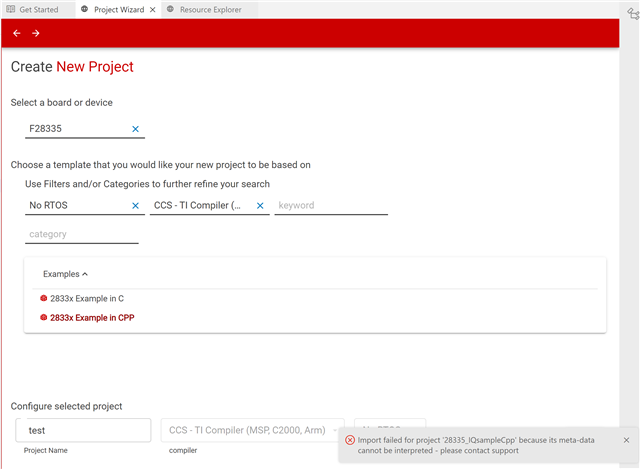Click the keyword filter field

(331, 205)
